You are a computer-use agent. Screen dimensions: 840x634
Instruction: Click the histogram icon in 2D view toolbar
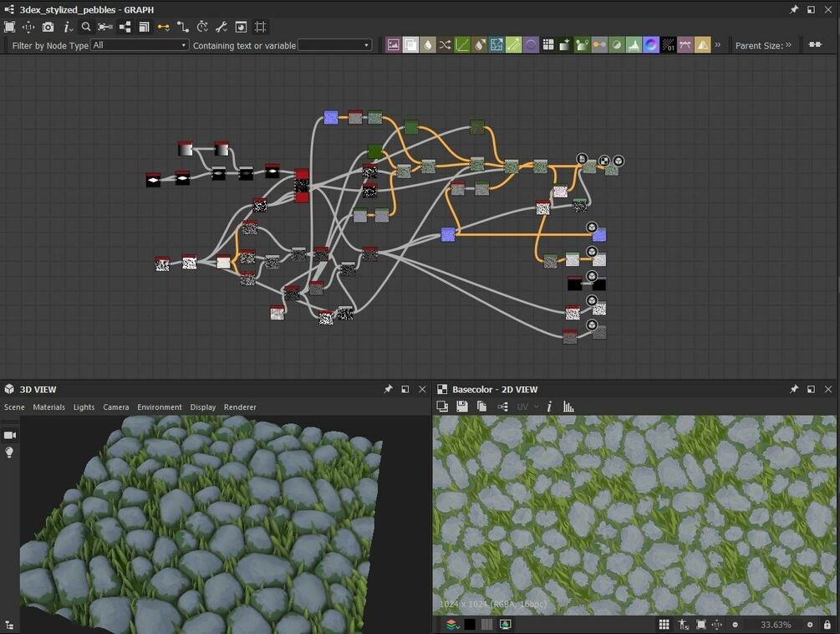(x=569, y=406)
